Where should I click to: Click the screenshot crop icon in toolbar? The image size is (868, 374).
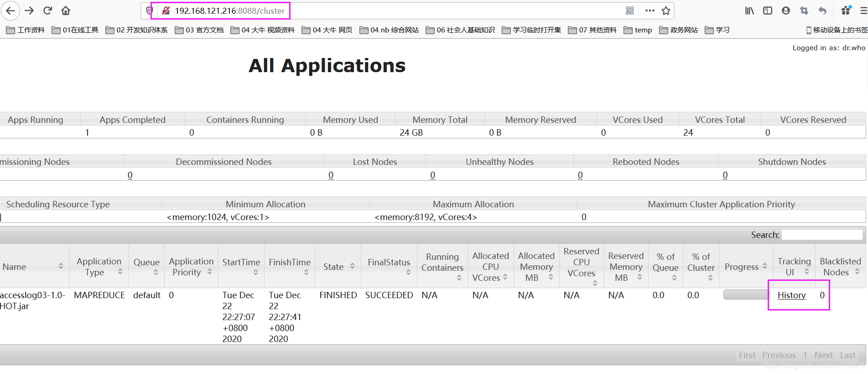(x=804, y=11)
